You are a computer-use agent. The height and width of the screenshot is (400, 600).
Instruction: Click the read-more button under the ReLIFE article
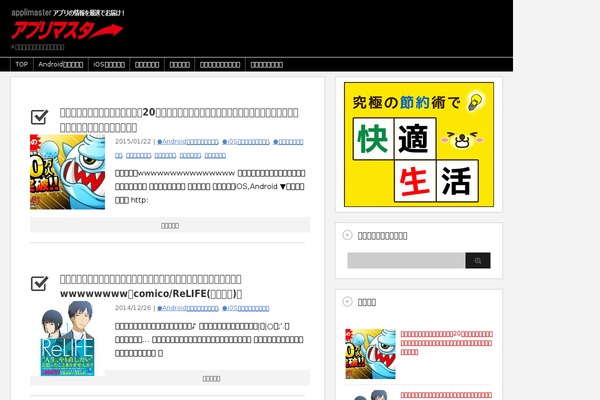tap(211, 378)
